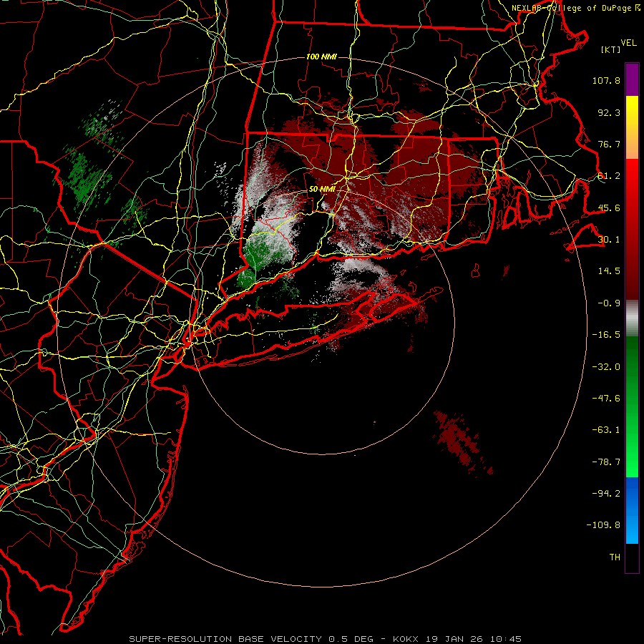Click the VEL legend title

[x=628, y=43]
